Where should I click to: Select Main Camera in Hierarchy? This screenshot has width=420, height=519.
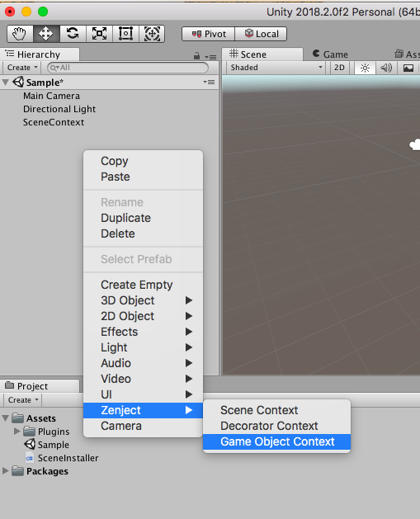[51, 96]
